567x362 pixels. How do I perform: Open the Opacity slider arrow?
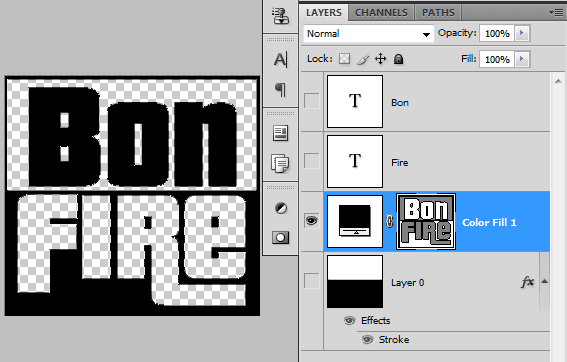521,33
